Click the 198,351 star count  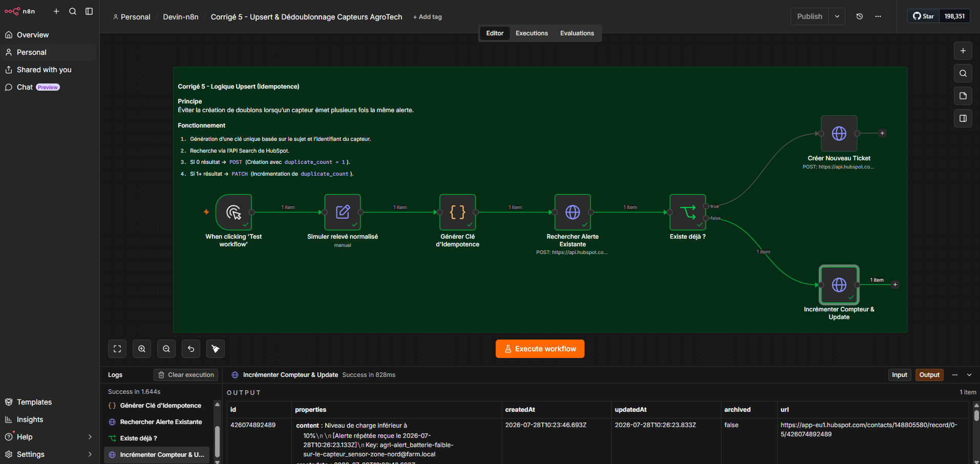point(954,16)
